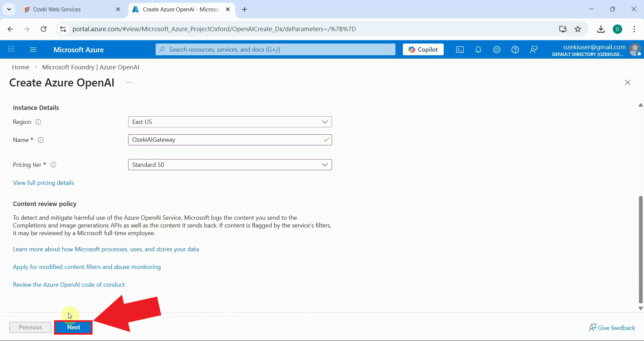Open the notifications bell
The image size is (644, 341).
[x=478, y=50]
